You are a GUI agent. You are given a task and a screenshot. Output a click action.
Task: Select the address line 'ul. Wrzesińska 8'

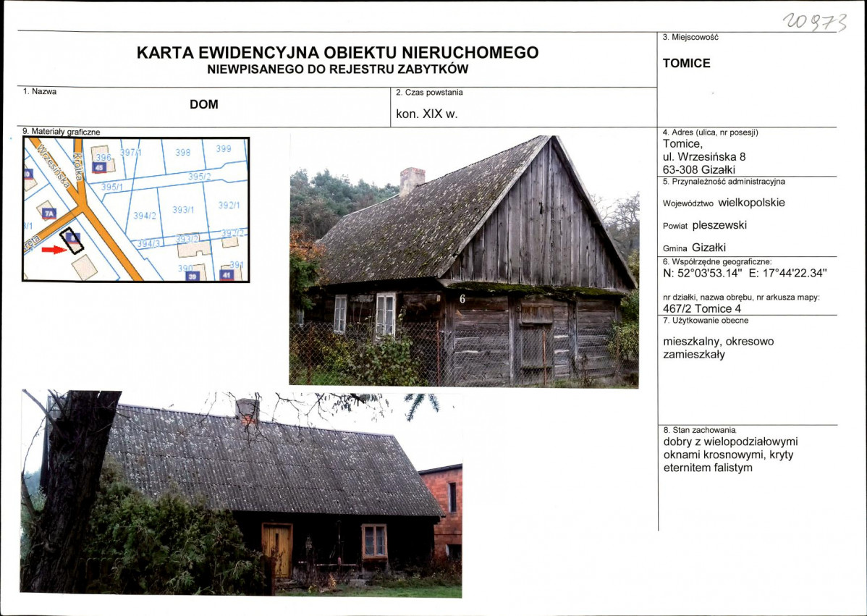[x=704, y=156]
